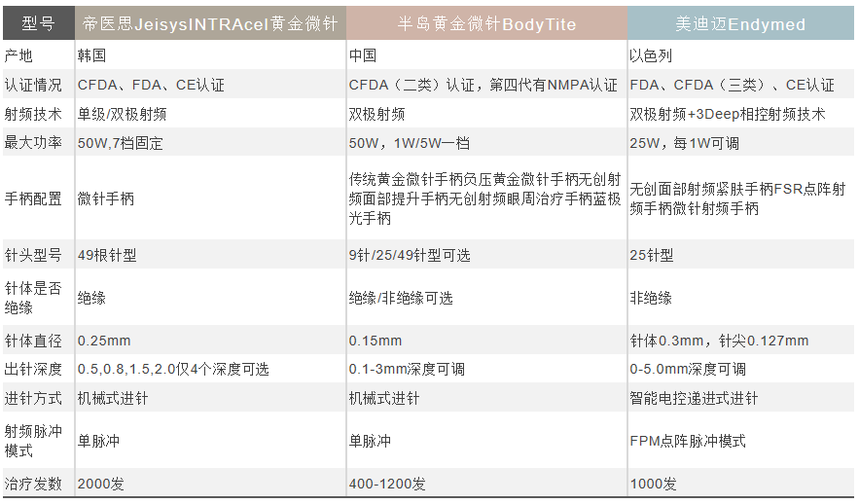859x504 pixels.
Task: Select the 25W，每1W可调 cell
Action: 740,142
